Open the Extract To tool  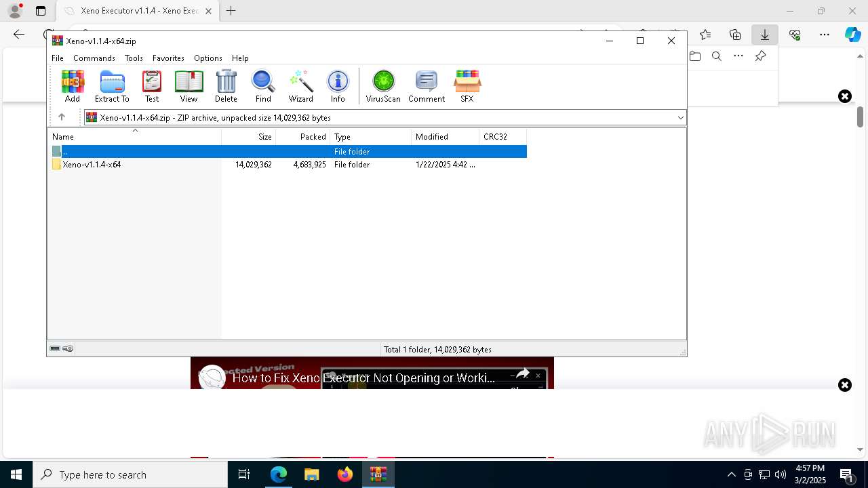pos(112,86)
